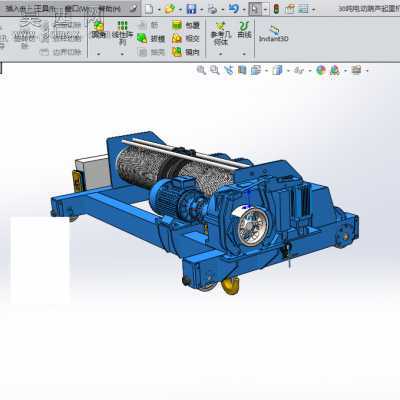
Task: Expand the 参考几何体 dropdown arrow
Action: pyautogui.click(x=220, y=54)
